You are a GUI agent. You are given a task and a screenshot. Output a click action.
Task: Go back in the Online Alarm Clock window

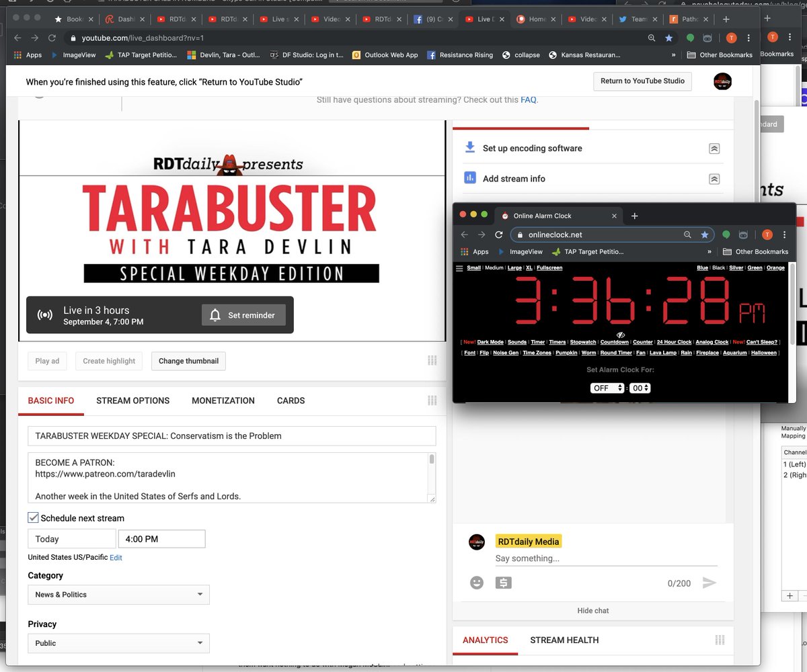463,235
